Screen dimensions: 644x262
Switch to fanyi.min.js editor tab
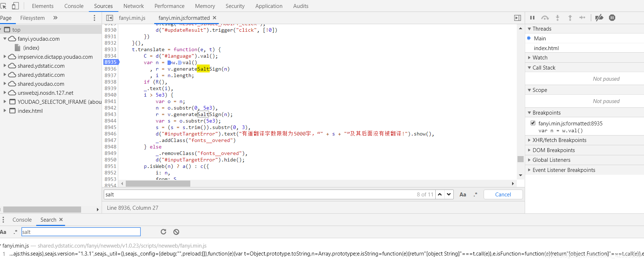pyautogui.click(x=132, y=18)
